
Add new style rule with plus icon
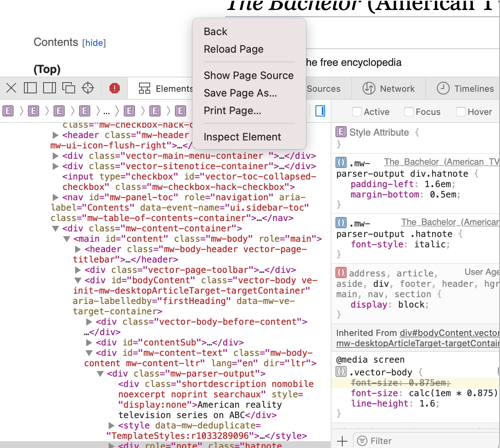tap(342, 441)
